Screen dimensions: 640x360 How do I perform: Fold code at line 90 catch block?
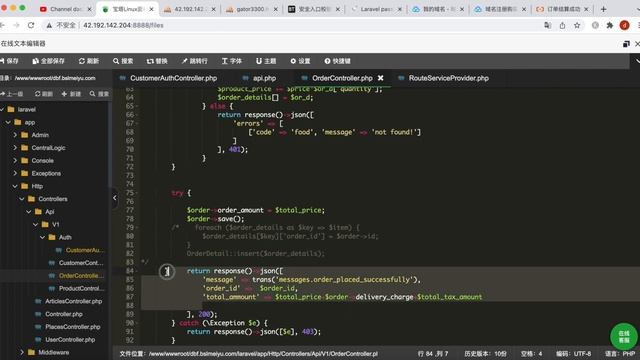(137, 323)
